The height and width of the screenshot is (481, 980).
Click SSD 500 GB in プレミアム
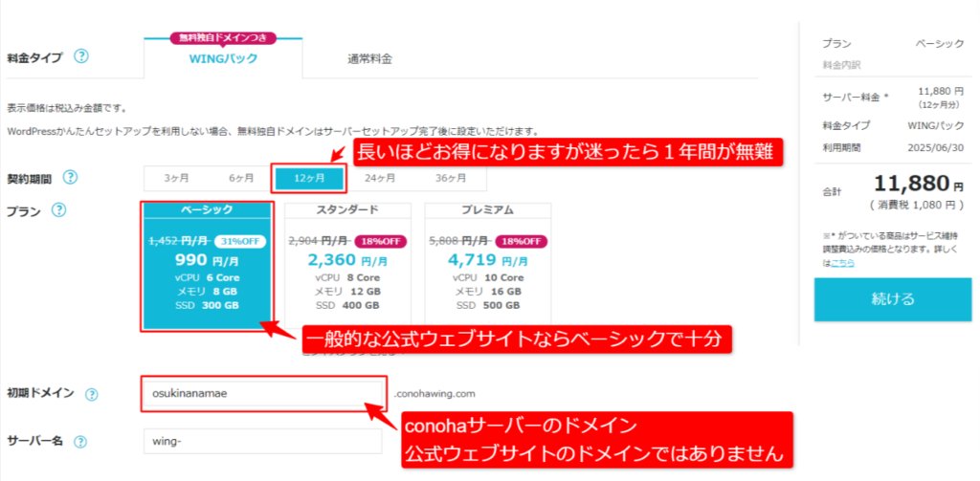point(487,305)
